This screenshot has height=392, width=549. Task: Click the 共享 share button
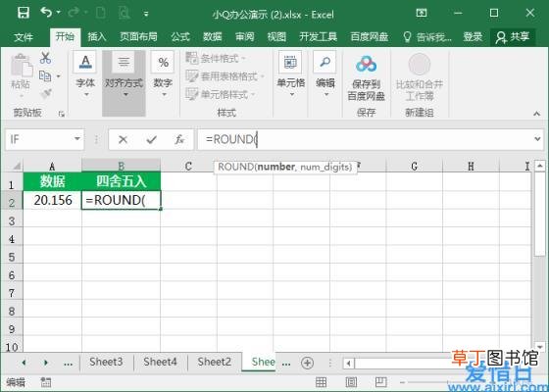[513, 37]
